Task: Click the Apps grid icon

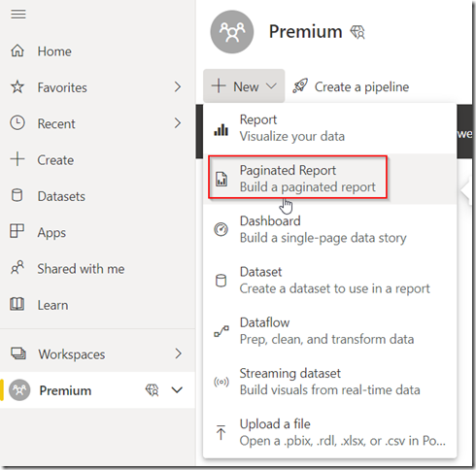Action: click(x=17, y=231)
